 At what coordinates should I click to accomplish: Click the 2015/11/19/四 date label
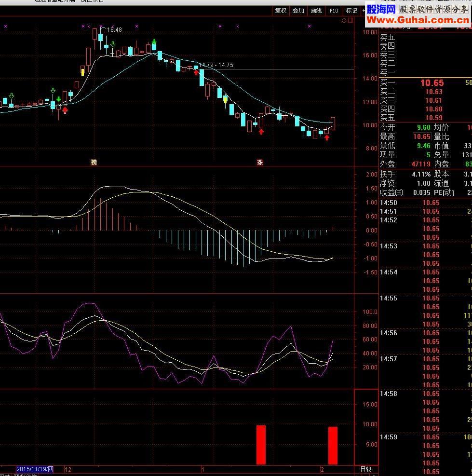(x=35, y=469)
